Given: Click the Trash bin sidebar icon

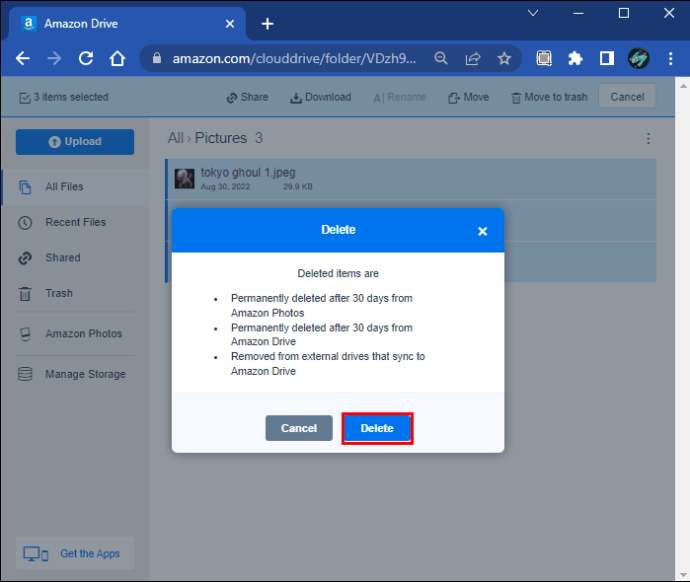Looking at the screenshot, I should point(25,293).
